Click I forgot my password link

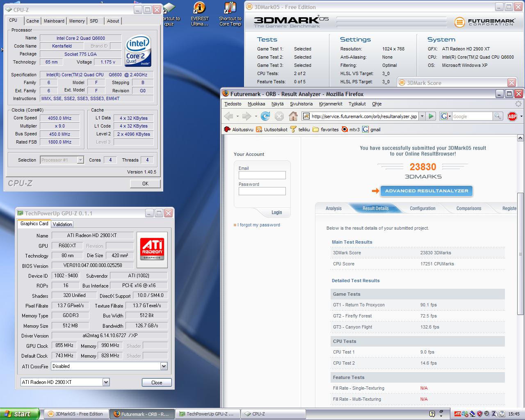click(x=258, y=225)
